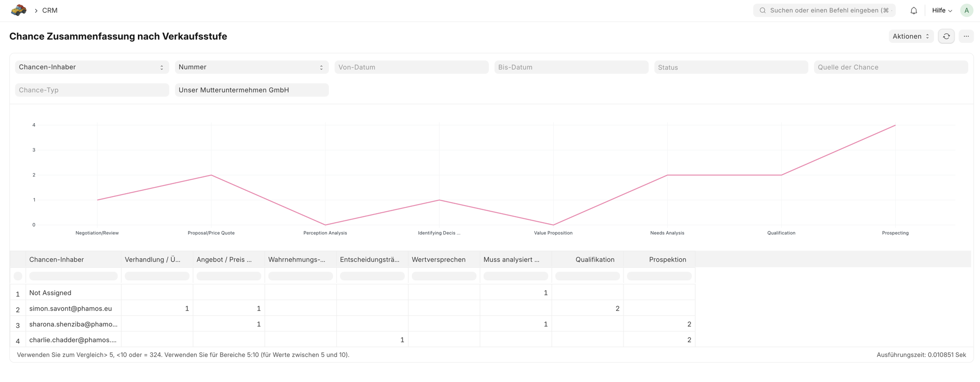Click the Status filter field
Image resolution: width=980 pixels, height=382 pixels.
click(730, 67)
